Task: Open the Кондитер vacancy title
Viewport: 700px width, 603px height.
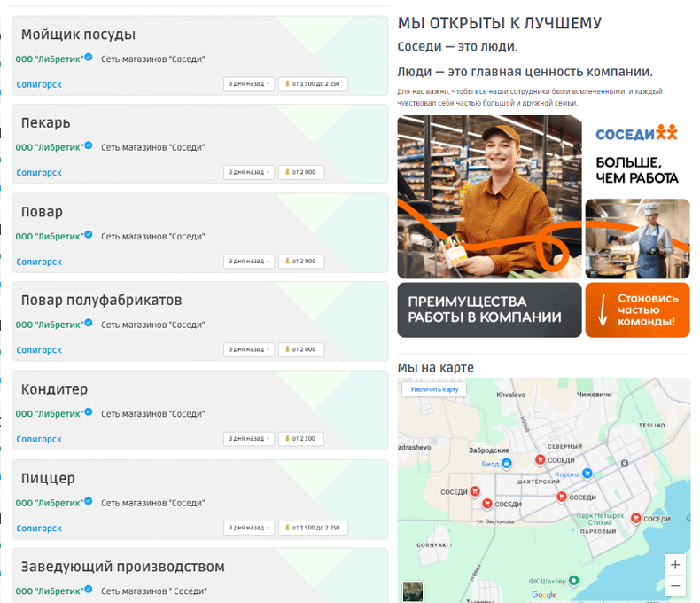Action: coord(54,389)
